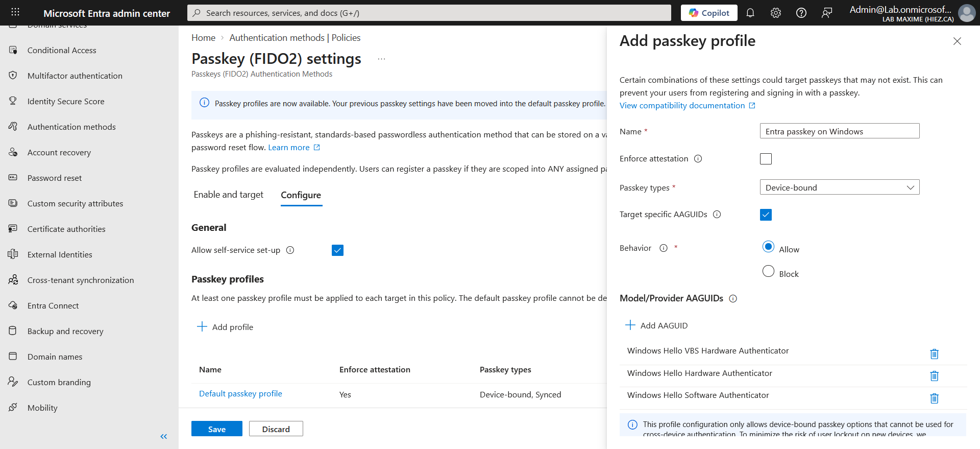Open the Learn more link
Image resolution: width=980 pixels, height=449 pixels.
click(x=294, y=148)
